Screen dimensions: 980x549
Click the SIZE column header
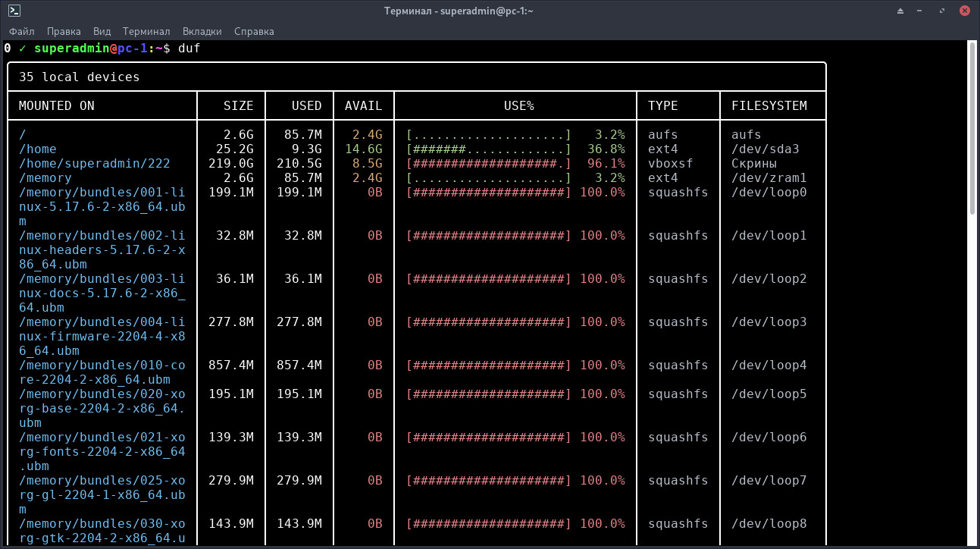point(239,105)
